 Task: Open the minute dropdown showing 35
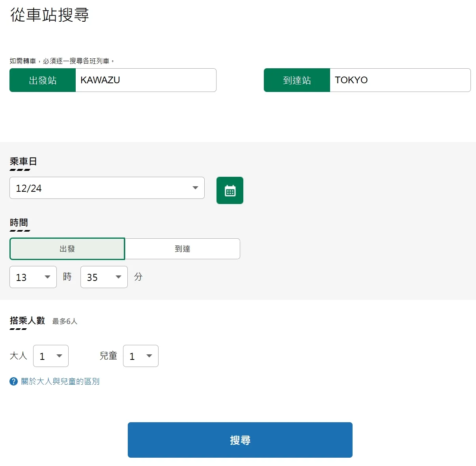pyautogui.click(x=104, y=277)
